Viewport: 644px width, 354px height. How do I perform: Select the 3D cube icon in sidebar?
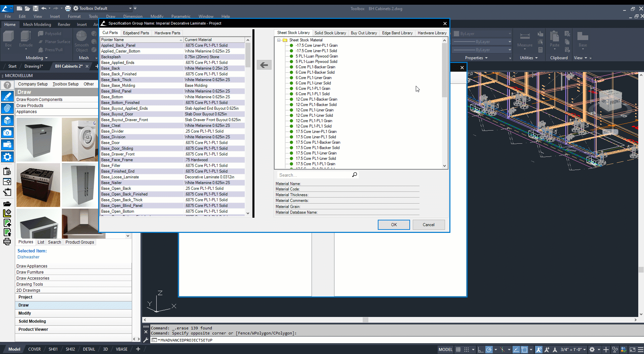coord(7,120)
